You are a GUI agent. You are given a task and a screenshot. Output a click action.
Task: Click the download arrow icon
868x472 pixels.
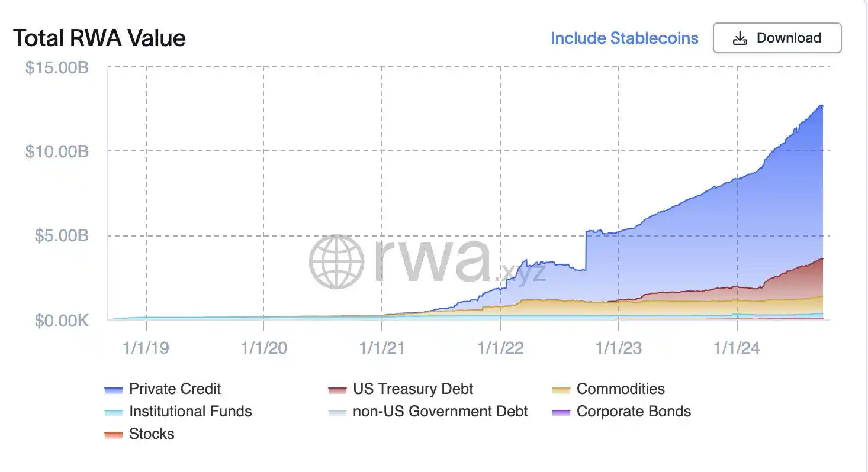pyautogui.click(x=740, y=38)
